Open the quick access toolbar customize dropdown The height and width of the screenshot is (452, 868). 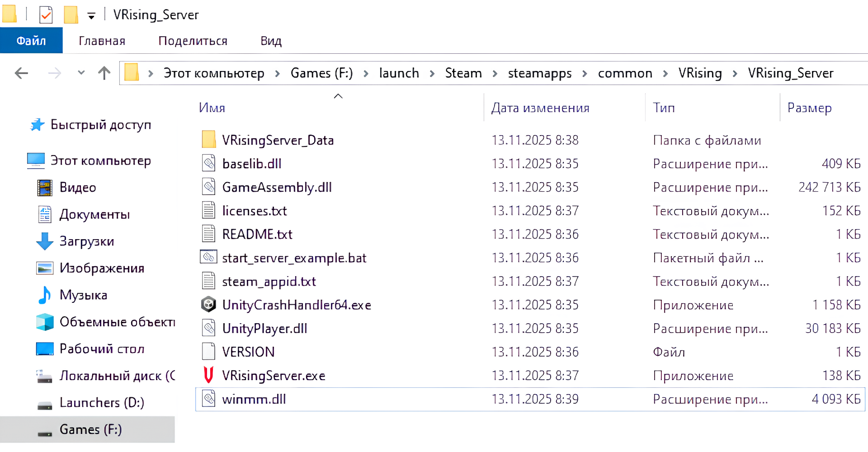click(x=91, y=17)
